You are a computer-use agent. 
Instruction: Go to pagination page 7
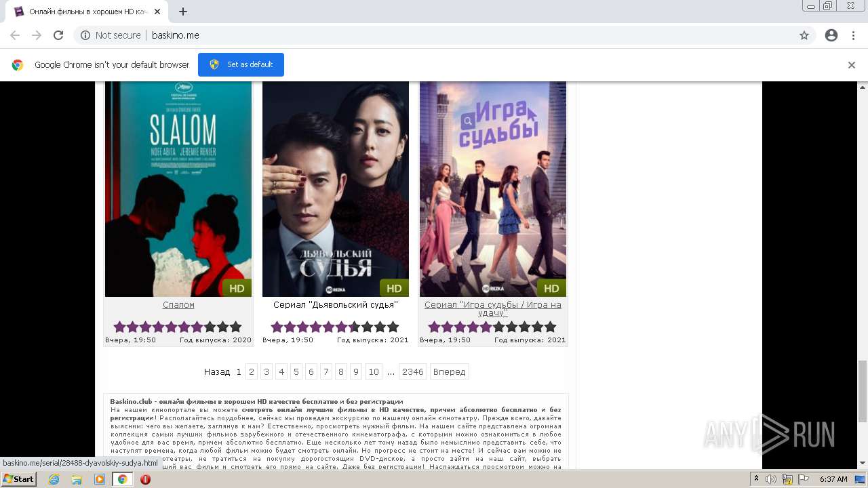[326, 371]
